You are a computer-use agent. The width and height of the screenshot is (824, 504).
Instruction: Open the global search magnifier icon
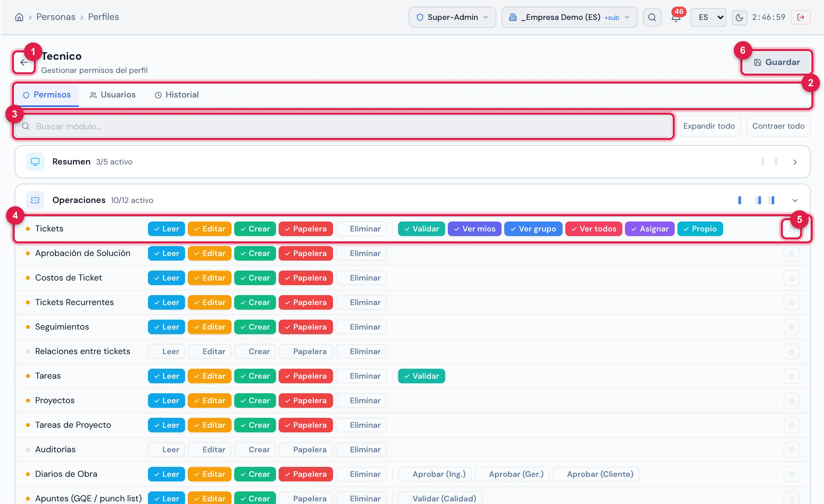[652, 17]
